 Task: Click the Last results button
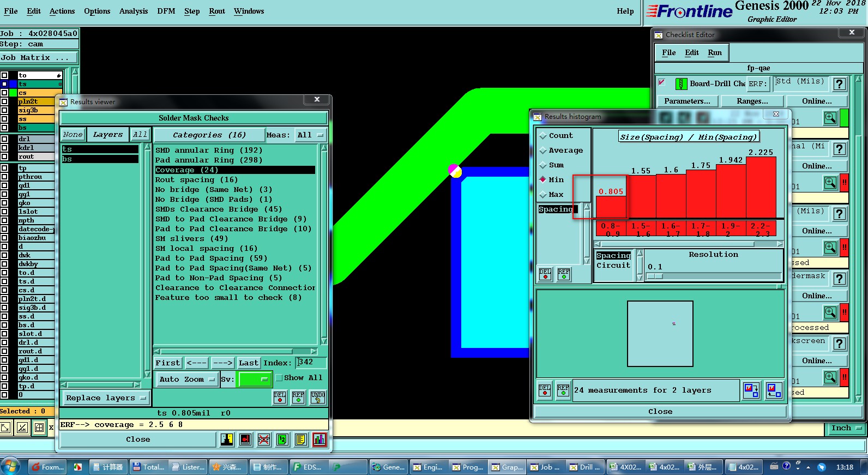click(x=249, y=363)
